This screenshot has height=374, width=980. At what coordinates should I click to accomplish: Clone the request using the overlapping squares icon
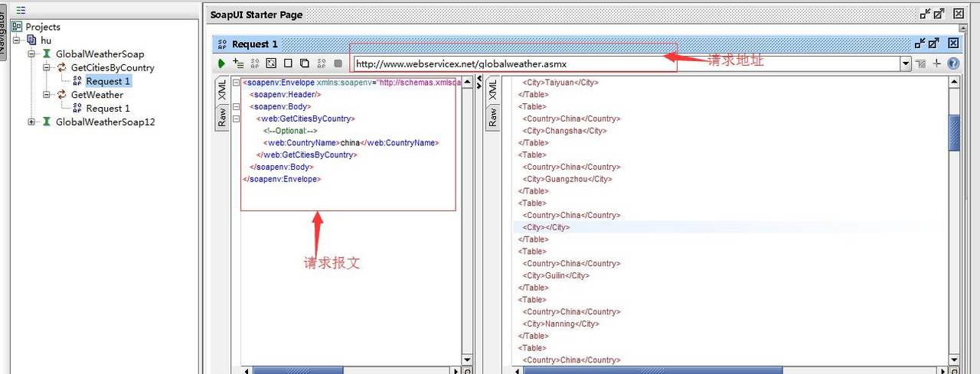(x=304, y=64)
